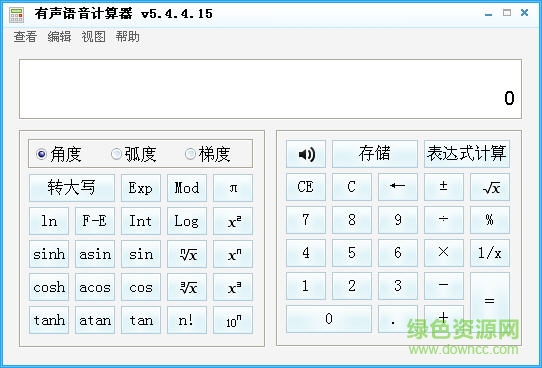The width and height of the screenshot is (542, 368).
Task: Click the asin button
Action: tap(95, 254)
